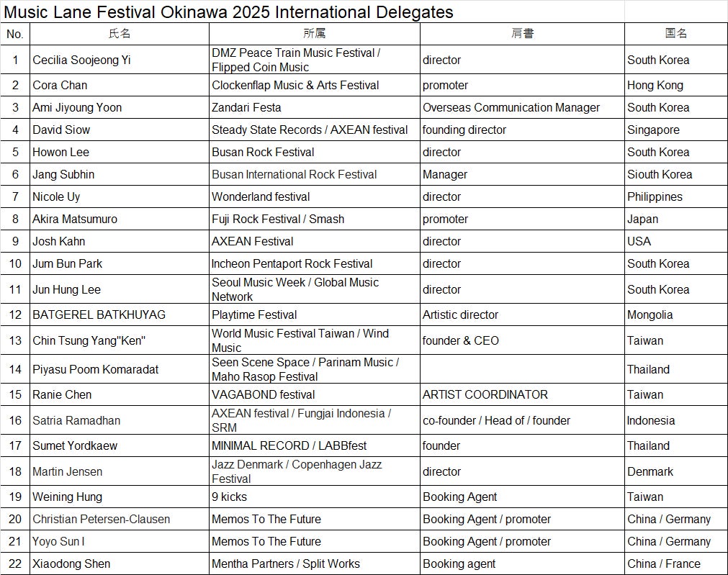Select the 'No.' column header cell

tap(15, 34)
